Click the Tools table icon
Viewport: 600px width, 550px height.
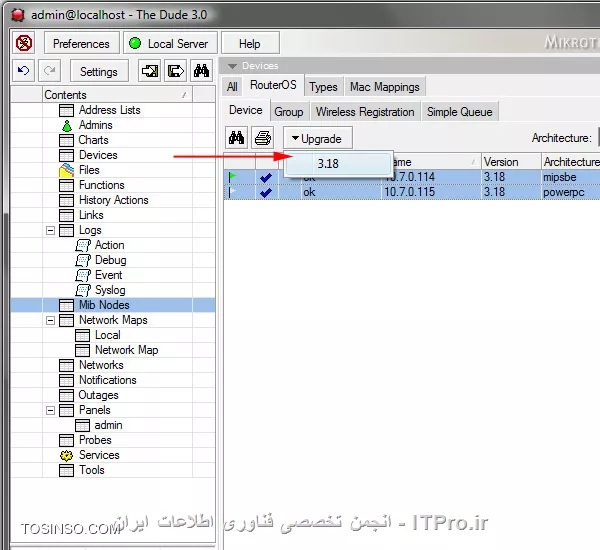(66, 470)
